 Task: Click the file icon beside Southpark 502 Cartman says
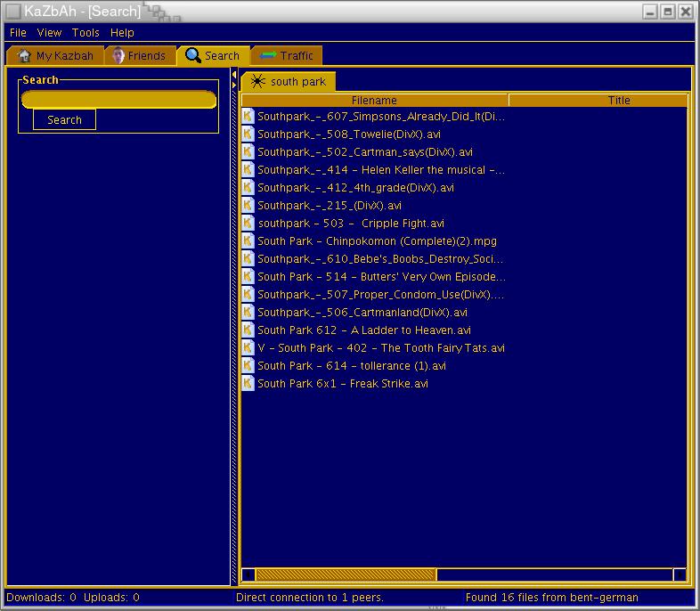[x=248, y=152]
